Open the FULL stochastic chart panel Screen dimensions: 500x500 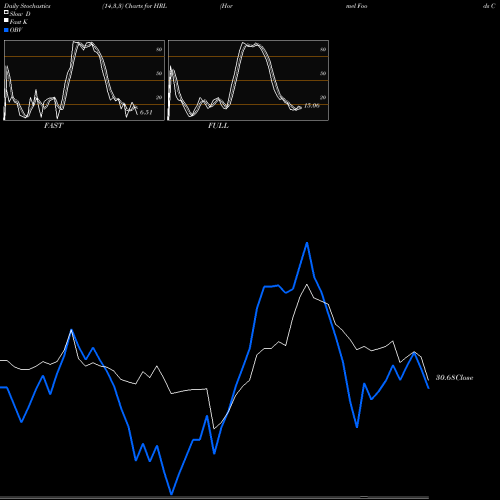[x=248, y=80]
